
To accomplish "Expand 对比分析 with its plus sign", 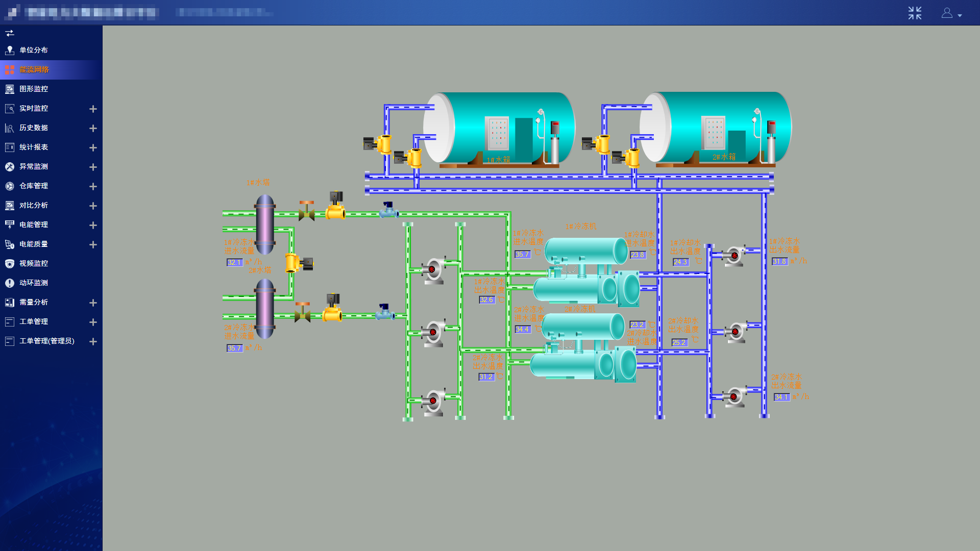I will click(x=93, y=206).
